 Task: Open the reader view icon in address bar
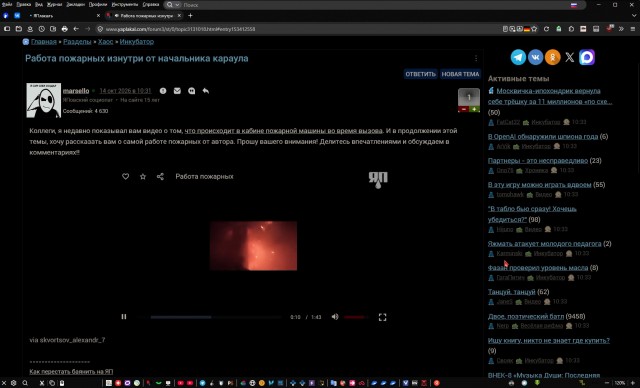(x=505, y=29)
